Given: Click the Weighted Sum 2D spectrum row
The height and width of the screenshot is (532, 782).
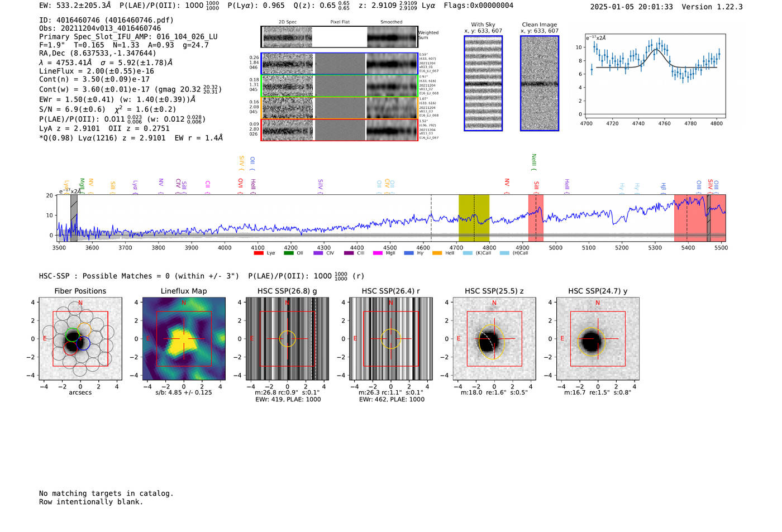Looking at the screenshot, I should coord(340,37).
